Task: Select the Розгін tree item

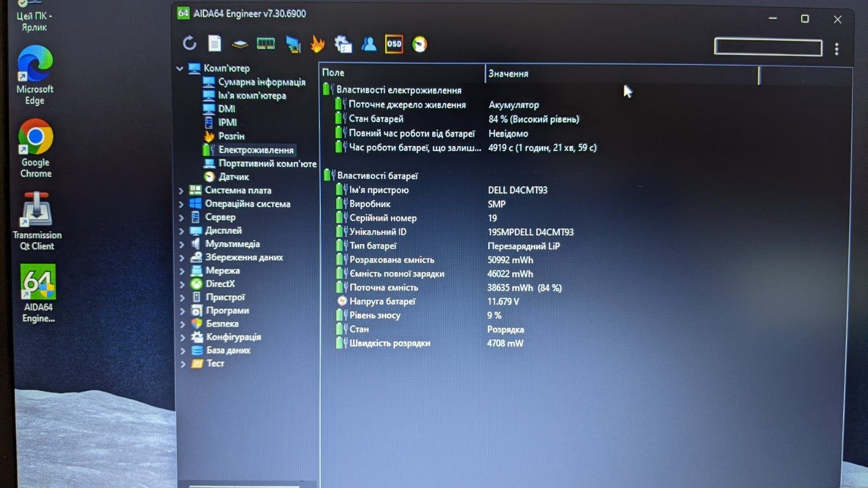Action: 231,136
